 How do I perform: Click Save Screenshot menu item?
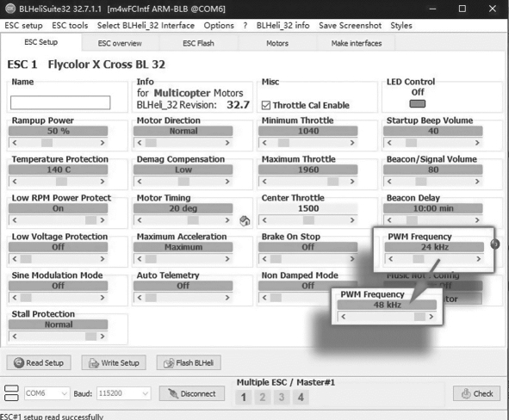click(x=350, y=25)
